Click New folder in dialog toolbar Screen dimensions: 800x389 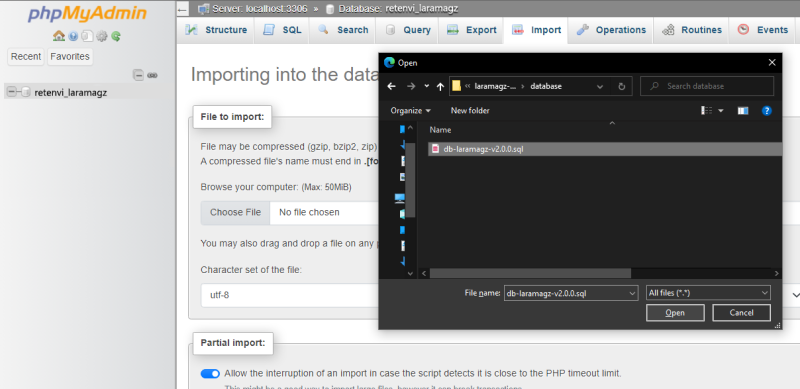click(470, 110)
